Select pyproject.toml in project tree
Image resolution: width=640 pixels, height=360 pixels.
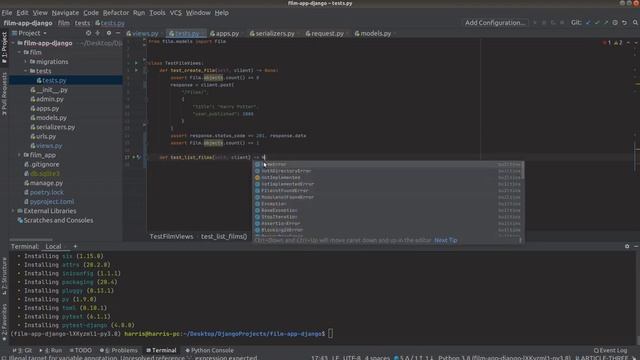49,202
